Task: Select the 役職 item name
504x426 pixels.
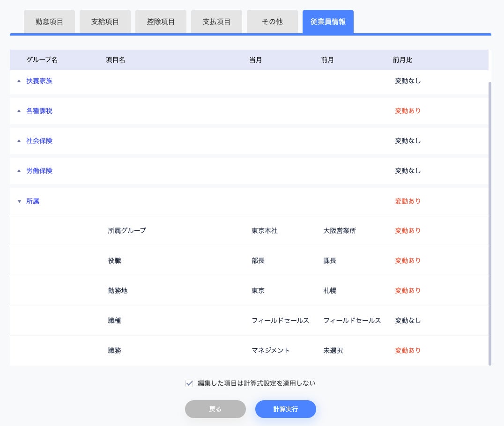Action: (114, 261)
